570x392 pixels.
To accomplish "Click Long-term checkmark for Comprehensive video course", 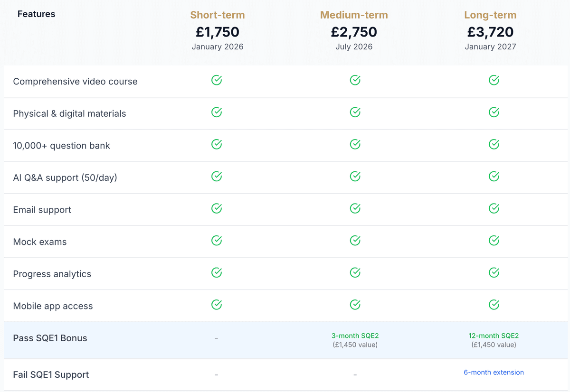I will (494, 80).
